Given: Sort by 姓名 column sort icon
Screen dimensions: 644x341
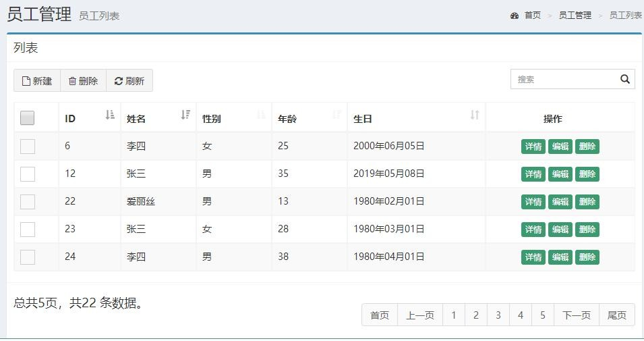Looking at the screenshot, I should coord(185,115).
